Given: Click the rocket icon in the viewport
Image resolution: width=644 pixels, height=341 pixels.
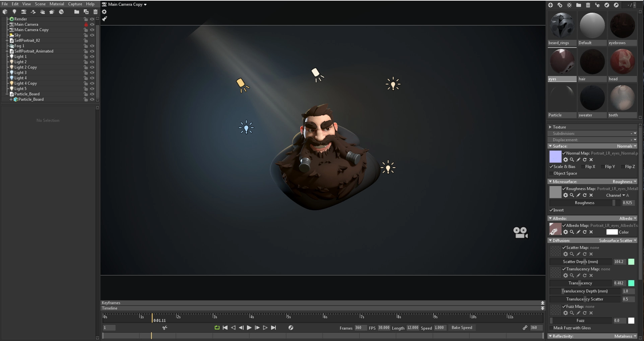Looking at the screenshot, I should coord(105,19).
